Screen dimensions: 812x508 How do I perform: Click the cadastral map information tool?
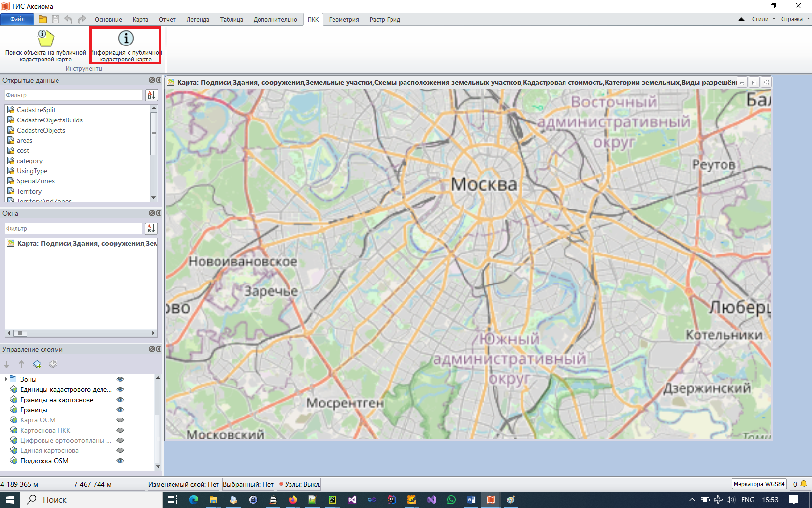(x=126, y=45)
